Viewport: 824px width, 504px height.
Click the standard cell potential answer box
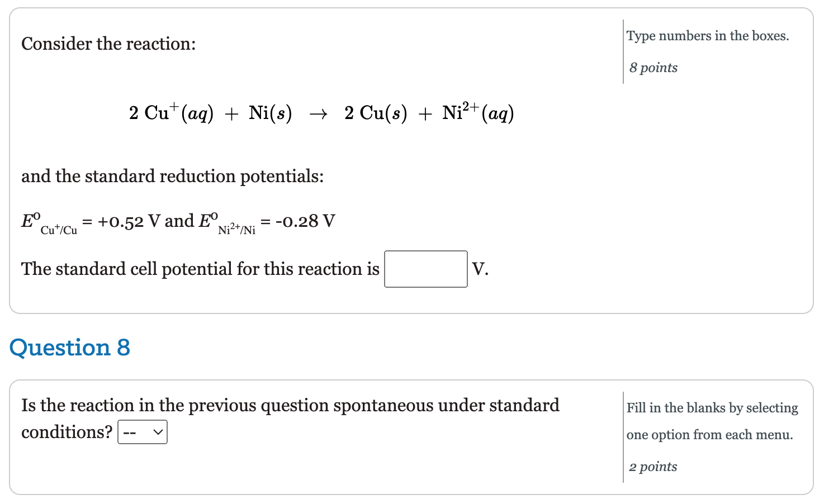425,269
